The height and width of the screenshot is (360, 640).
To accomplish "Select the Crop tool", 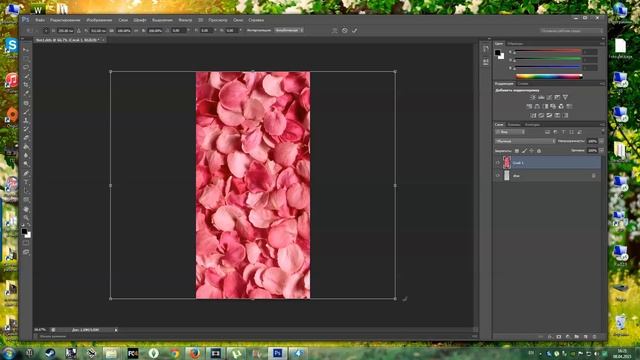I will coord(26,85).
